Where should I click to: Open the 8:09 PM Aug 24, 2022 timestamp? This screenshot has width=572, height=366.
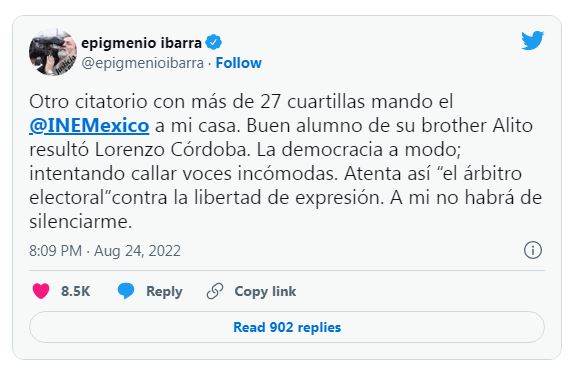click(x=105, y=251)
